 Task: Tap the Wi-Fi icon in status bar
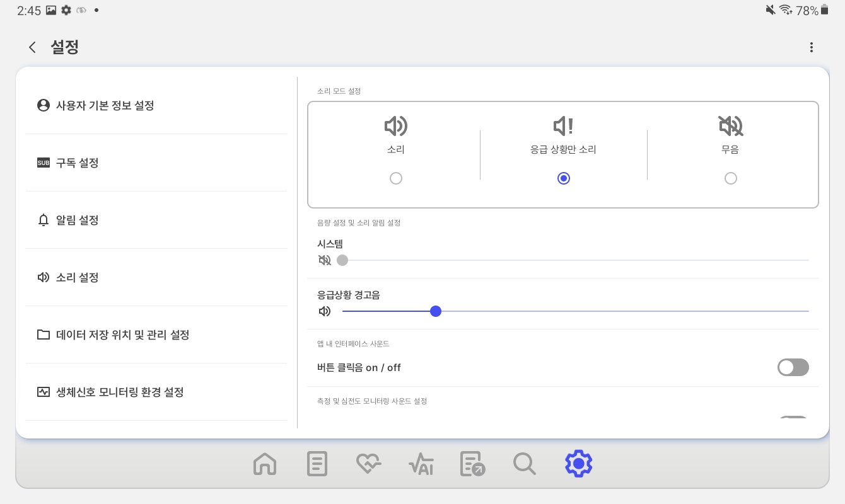click(x=786, y=10)
